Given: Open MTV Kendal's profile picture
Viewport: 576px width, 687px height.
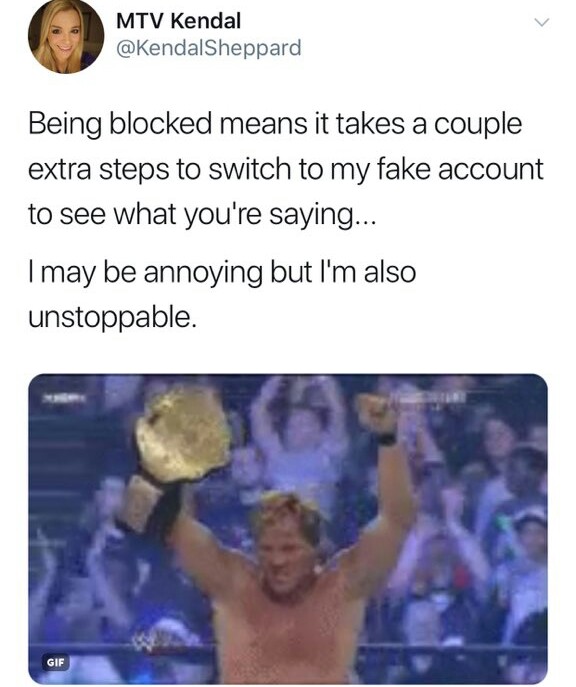Looking at the screenshot, I should [x=66, y=35].
